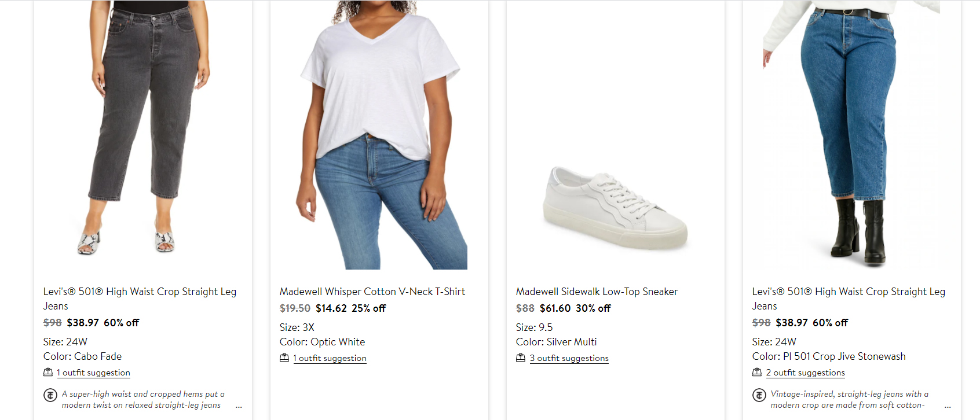Open the "1 outfit suggestion" link for Cabo Fade jeans
Viewport: 980px width, 420px height.
pyautogui.click(x=93, y=373)
